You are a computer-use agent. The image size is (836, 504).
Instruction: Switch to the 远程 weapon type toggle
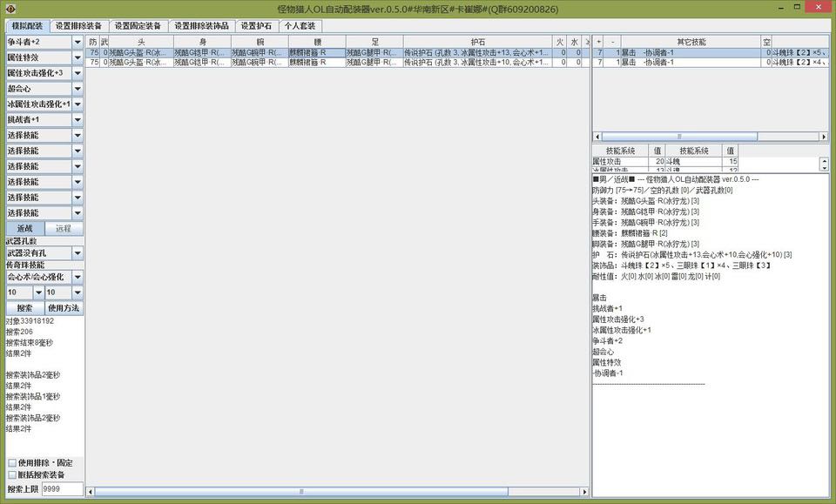[x=64, y=229]
